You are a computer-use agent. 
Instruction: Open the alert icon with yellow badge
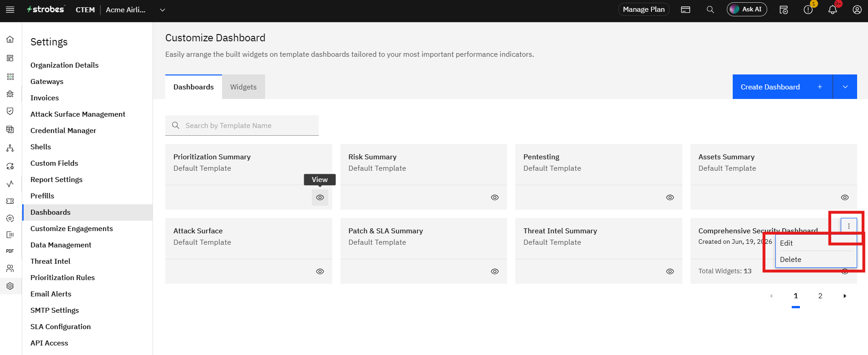click(x=808, y=10)
